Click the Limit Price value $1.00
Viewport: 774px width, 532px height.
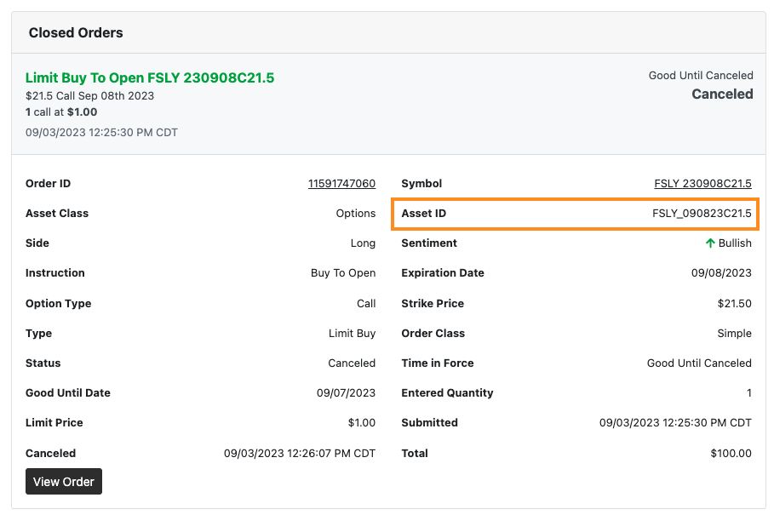[361, 423]
